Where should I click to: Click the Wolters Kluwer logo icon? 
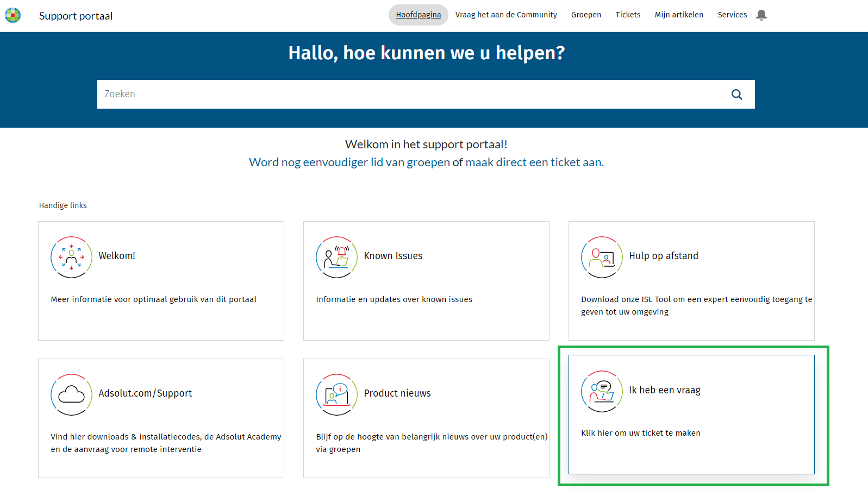tap(13, 15)
